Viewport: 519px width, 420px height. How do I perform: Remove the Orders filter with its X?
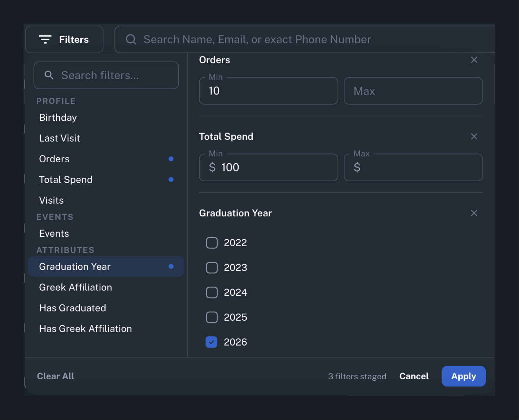474,60
